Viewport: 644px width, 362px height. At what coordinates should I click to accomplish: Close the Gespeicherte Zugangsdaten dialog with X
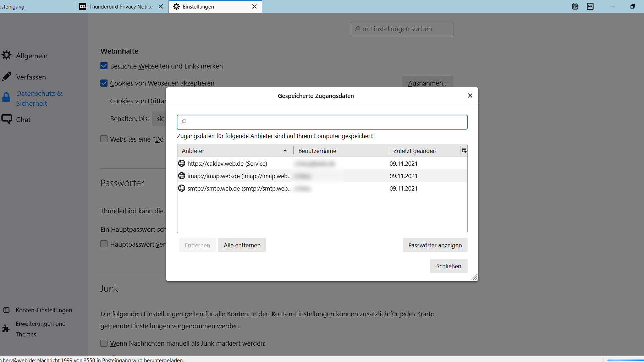pos(470,95)
